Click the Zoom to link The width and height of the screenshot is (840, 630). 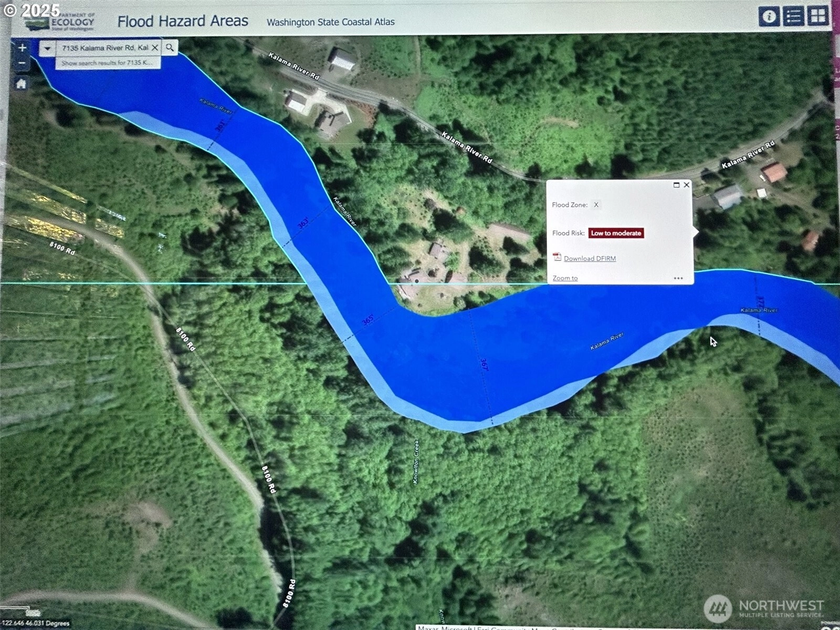pos(565,278)
